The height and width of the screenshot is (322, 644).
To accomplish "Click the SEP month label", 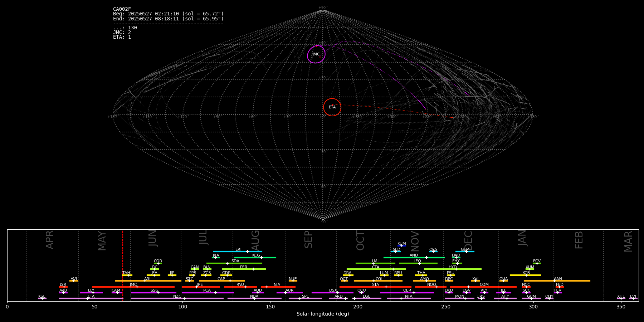I will tap(308, 239).
